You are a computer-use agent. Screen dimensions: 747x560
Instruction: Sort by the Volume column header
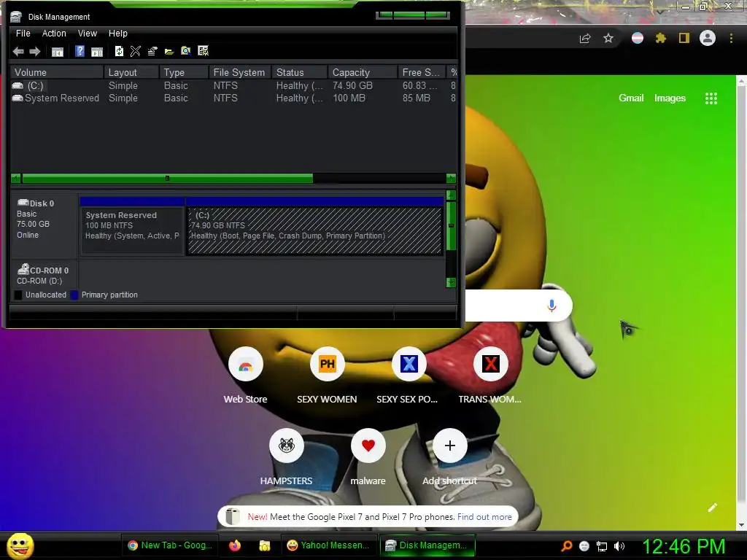point(57,72)
